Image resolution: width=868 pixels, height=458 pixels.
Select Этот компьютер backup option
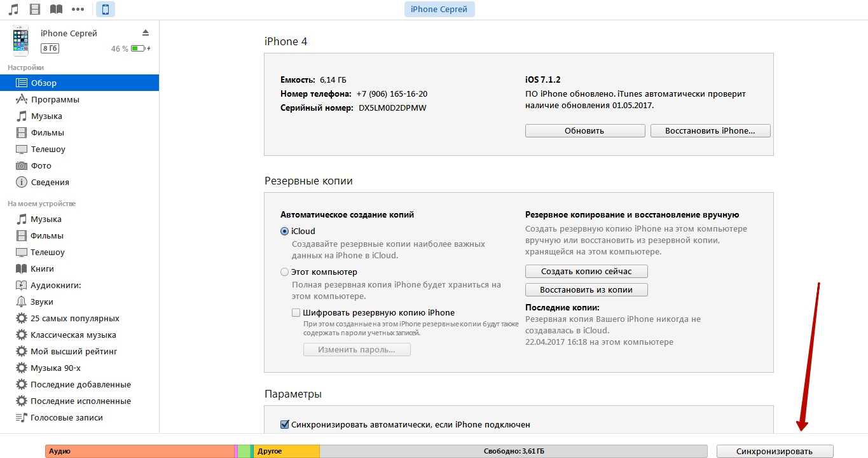(x=285, y=272)
